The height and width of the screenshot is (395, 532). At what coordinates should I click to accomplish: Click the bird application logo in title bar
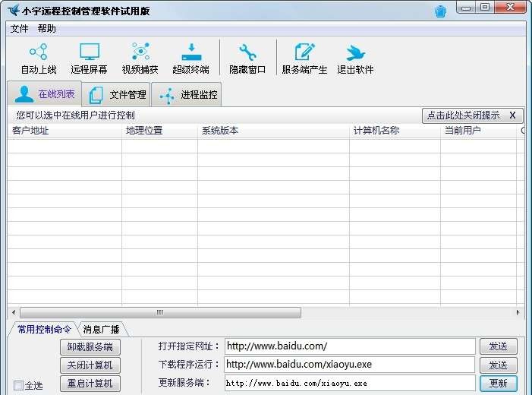(14, 10)
